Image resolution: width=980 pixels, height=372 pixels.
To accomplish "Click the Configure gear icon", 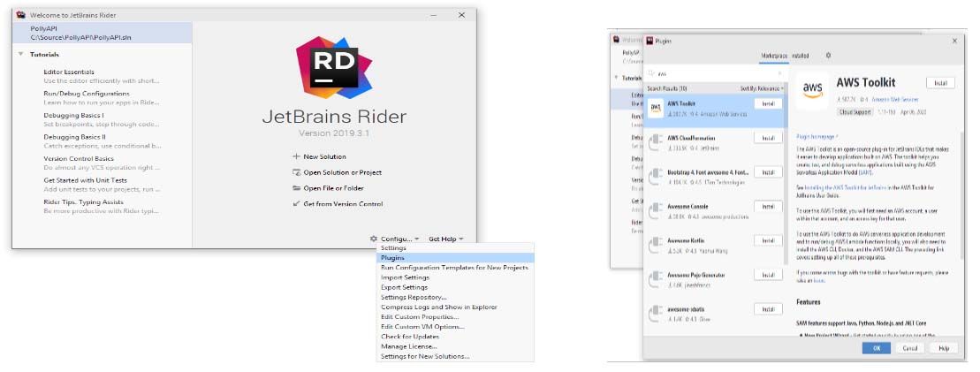I will [x=374, y=239].
